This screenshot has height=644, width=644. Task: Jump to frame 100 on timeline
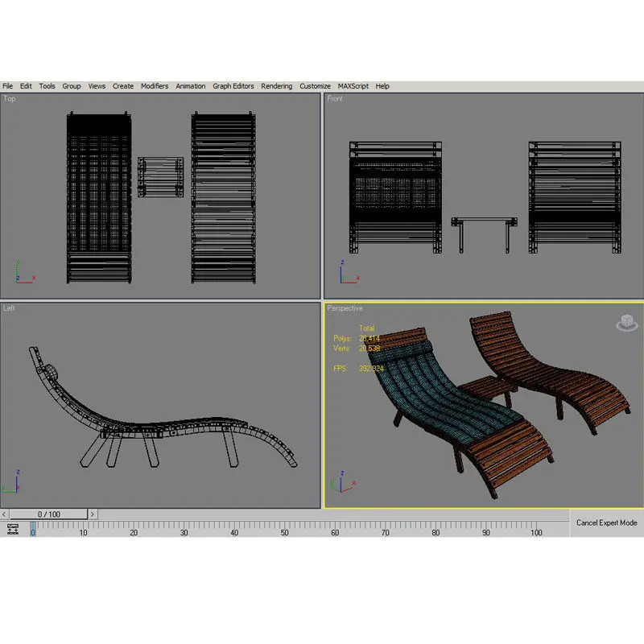tap(536, 532)
